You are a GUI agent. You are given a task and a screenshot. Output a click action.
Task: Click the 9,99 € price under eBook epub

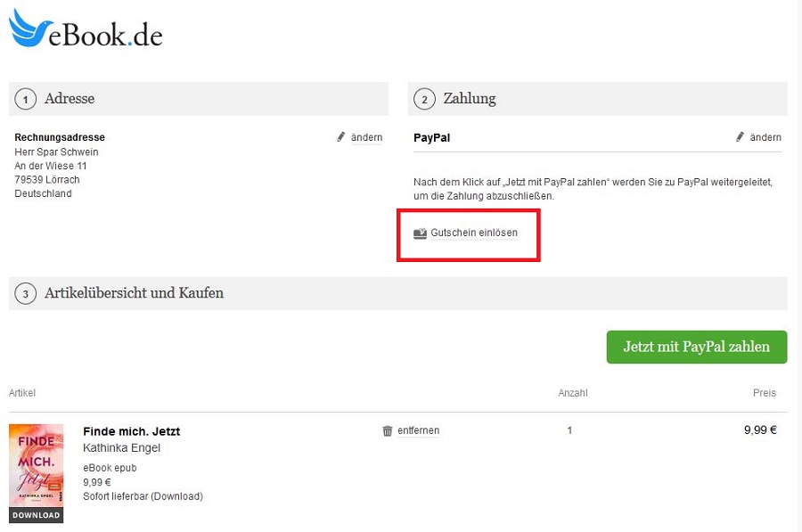(96, 482)
